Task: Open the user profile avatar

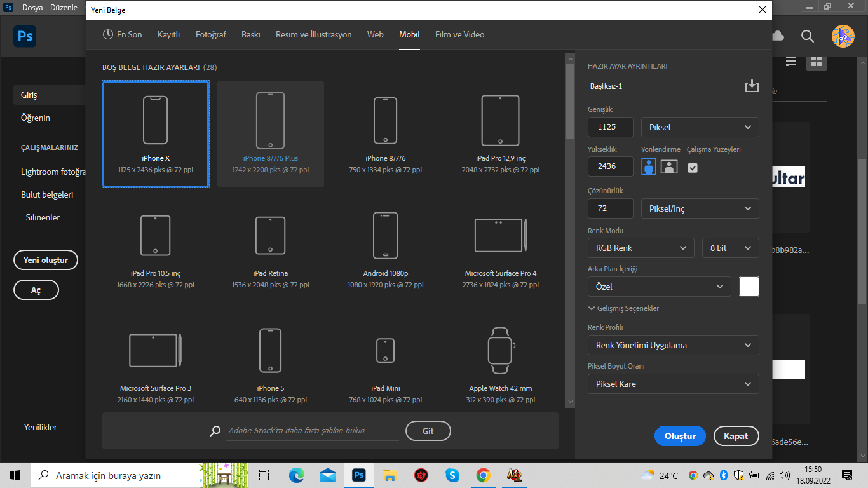Action: click(843, 36)
